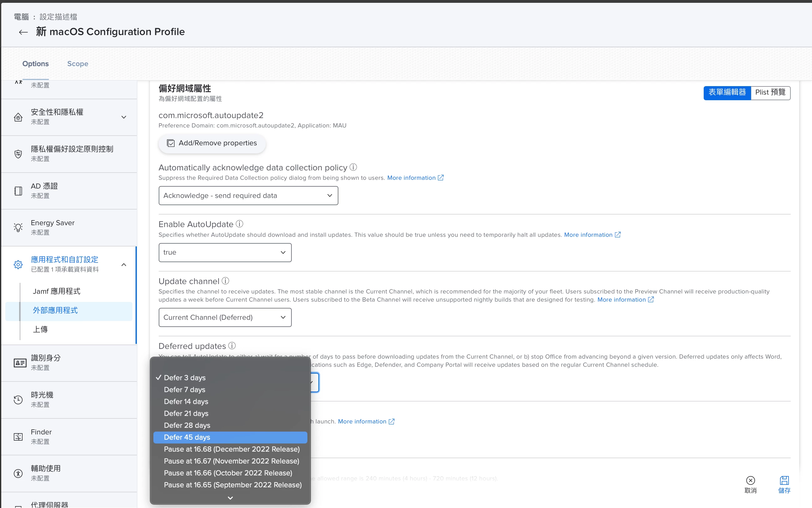Switch to Plist preview mode

(770, 92)
